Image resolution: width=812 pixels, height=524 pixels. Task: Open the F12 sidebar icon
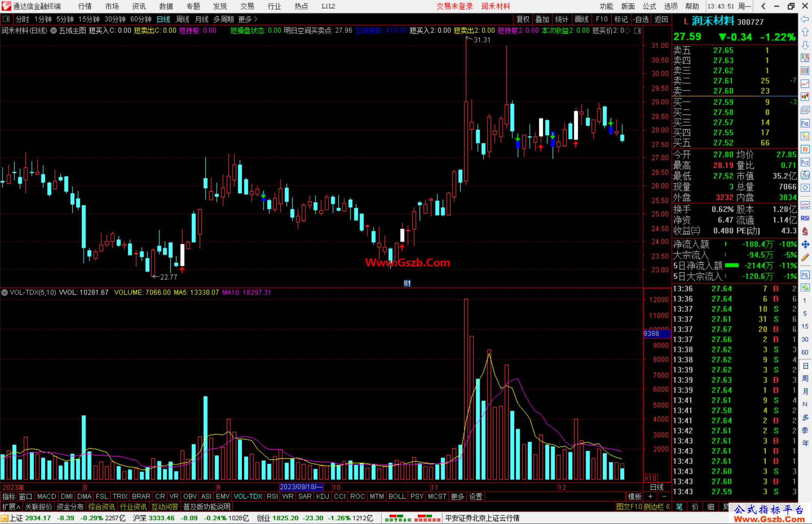[x=805, y=162]
